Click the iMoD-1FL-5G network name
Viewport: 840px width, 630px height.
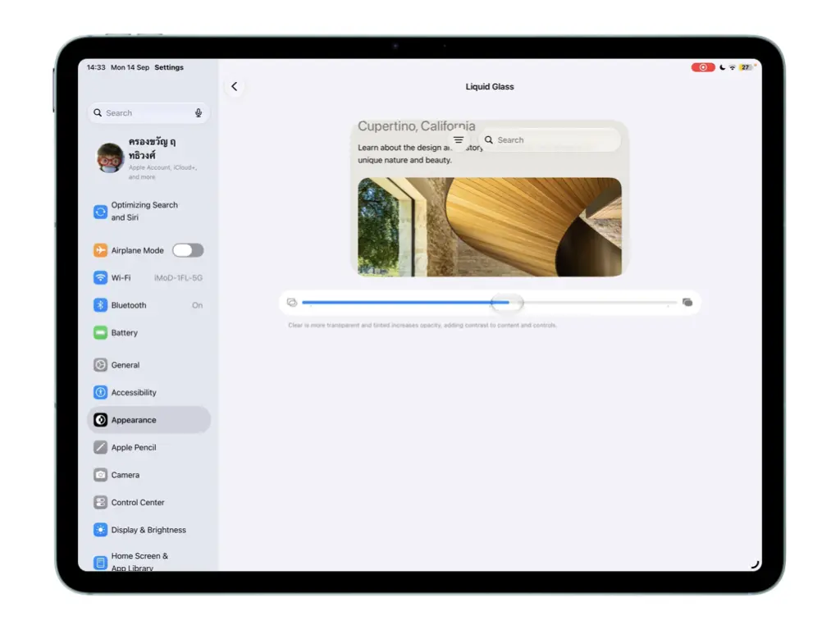click(x=178, y=277)
